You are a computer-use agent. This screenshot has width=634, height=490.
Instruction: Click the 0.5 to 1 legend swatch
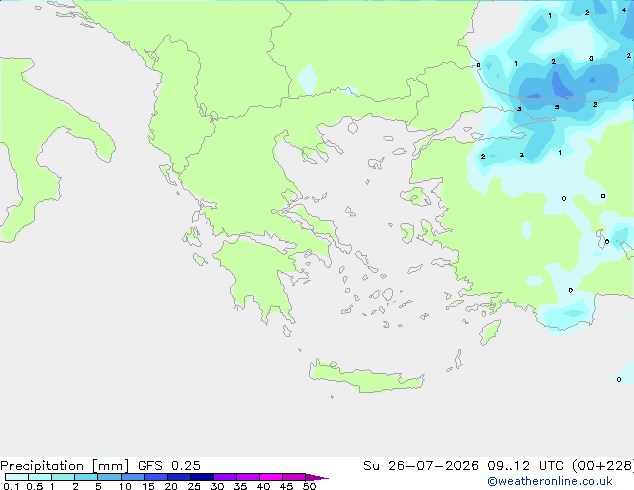40,477
